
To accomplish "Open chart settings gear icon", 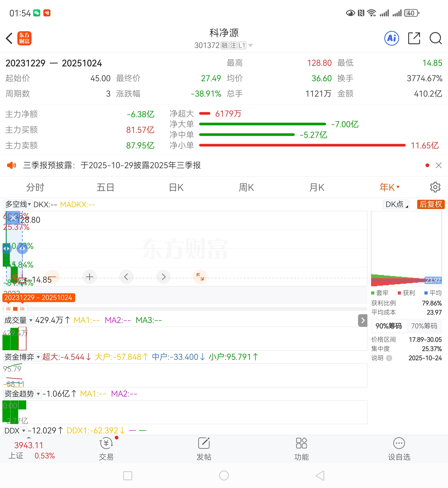I will (x=435, y=187).
